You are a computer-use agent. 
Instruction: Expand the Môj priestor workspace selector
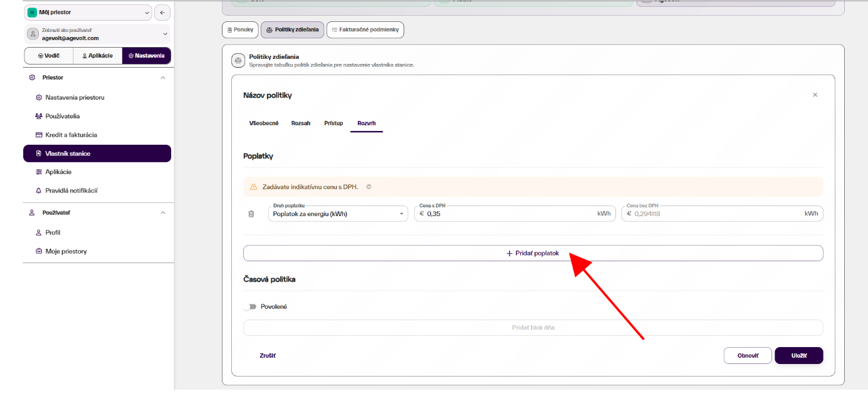[88, 12]
